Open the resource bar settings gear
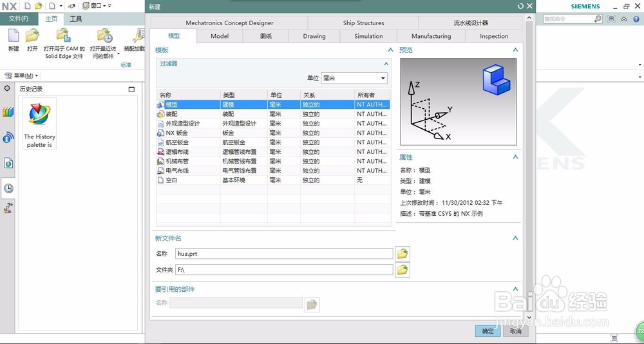This screenshot has height=344, width=644. [x=7, y=88]
